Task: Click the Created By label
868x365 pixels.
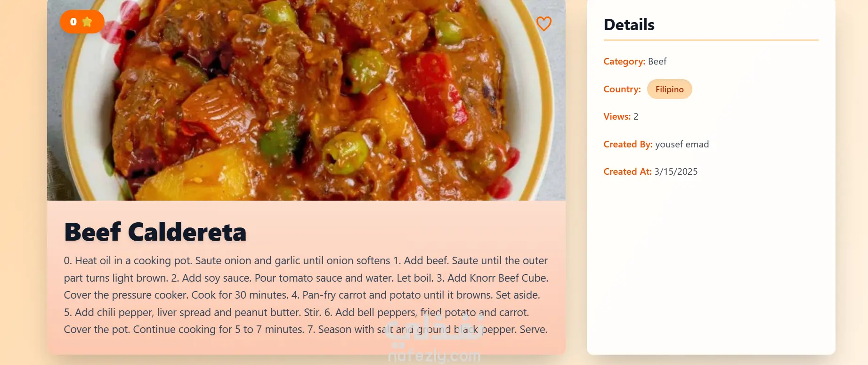Action: pyautogui.click(x=628, y=145)
